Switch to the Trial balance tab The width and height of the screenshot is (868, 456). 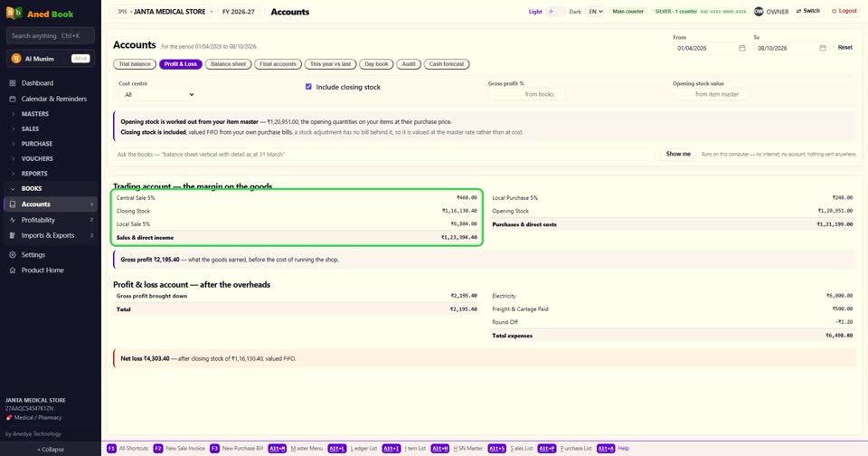(x=135, y=64)
